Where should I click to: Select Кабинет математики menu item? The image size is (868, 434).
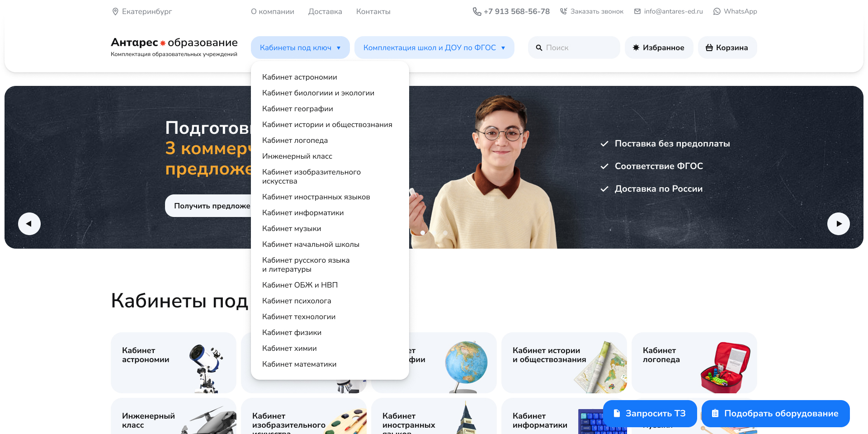pos(299,364)
